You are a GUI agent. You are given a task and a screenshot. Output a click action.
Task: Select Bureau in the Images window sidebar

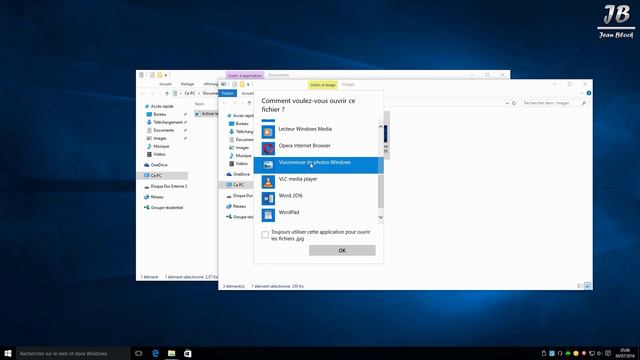[239, 124]
